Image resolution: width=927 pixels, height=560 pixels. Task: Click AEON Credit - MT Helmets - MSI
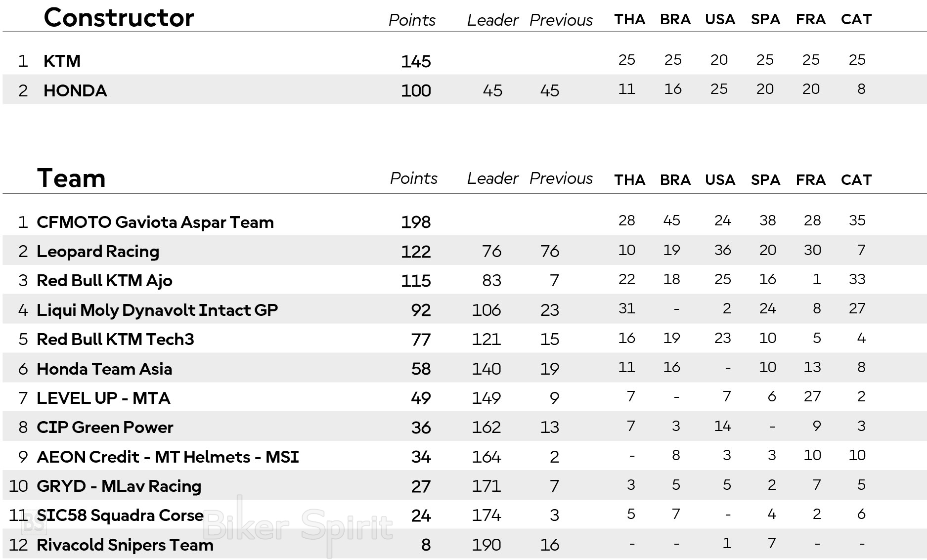168,457
